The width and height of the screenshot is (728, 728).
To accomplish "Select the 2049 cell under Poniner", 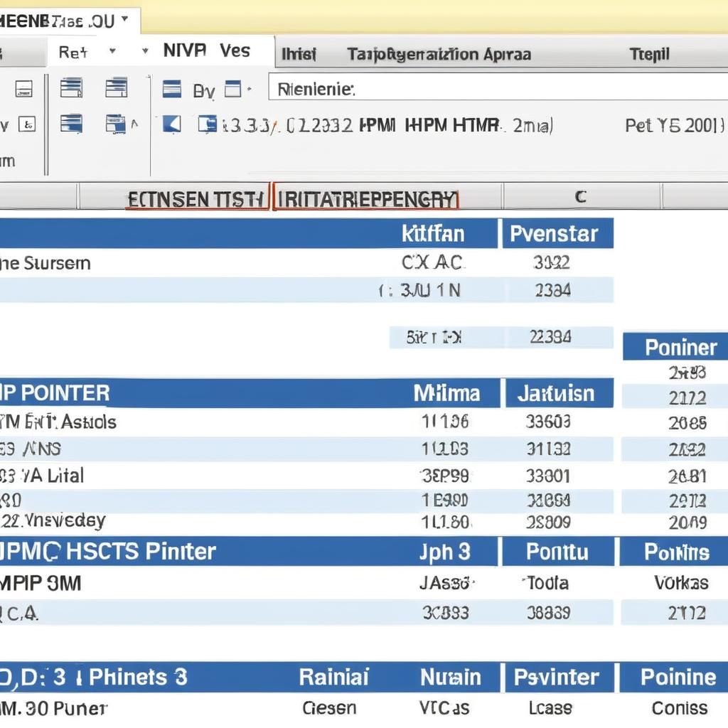I will coord(687,523).
